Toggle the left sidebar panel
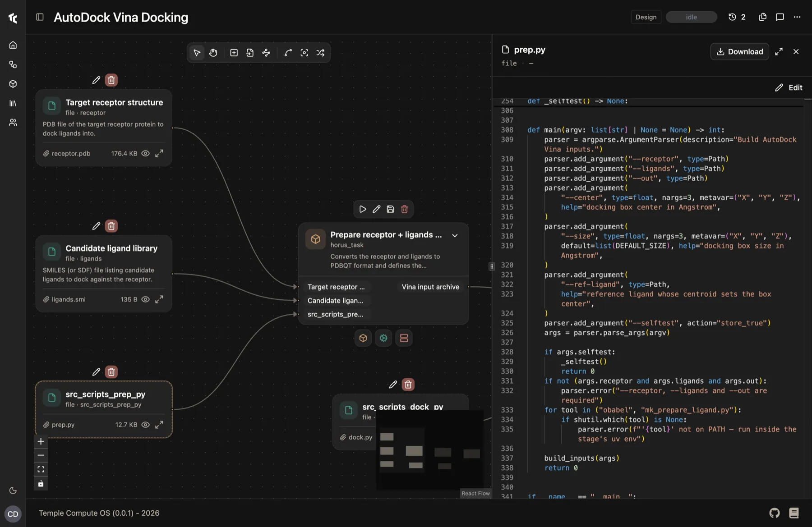The image size is (812, 527). pyautogui.click(x=40, y=17)
